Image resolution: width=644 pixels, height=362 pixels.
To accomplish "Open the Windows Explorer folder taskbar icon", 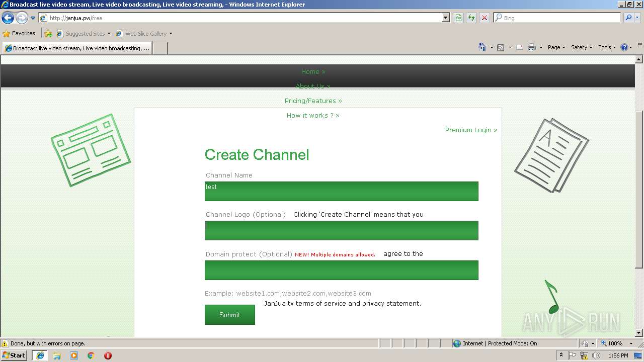I will coord(57,355).
